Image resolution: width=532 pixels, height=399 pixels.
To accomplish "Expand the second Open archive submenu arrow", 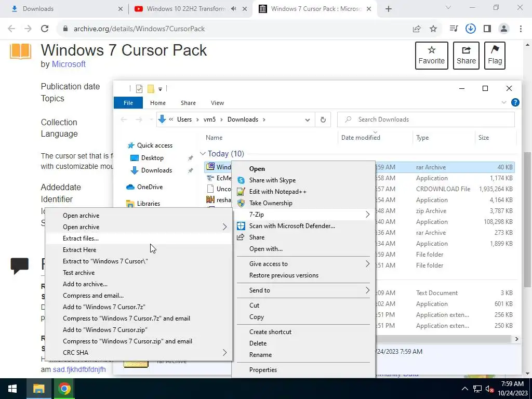I will coord(224,227).
